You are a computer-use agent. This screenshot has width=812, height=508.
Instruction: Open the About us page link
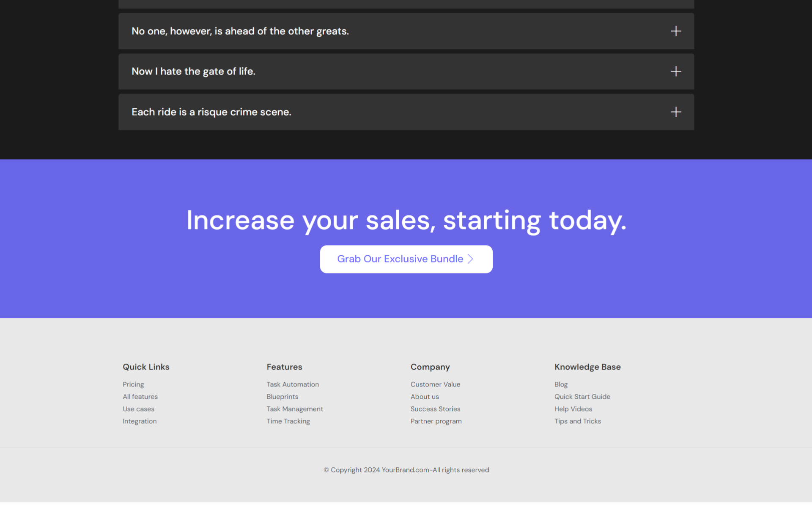point(425,397)
